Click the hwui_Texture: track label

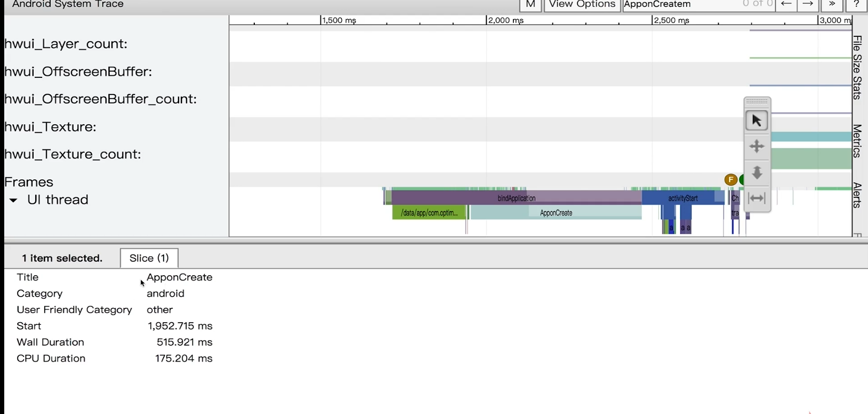(x=51, y=127)
